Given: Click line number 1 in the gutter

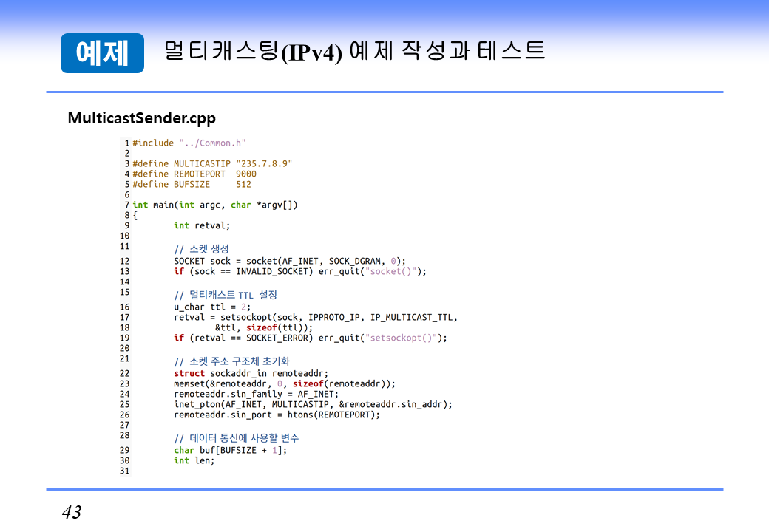Looking at the screenshot, I should (x=127, y=143).
